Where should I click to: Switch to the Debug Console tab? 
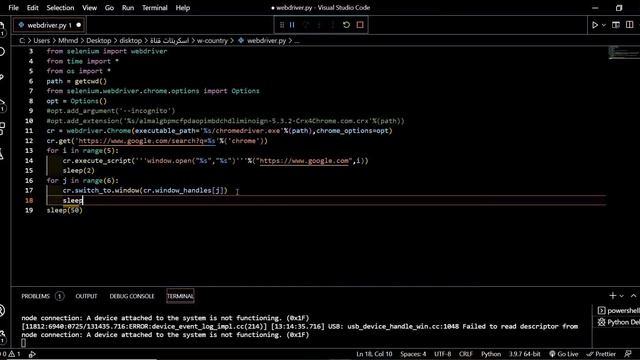pos(132,296)
